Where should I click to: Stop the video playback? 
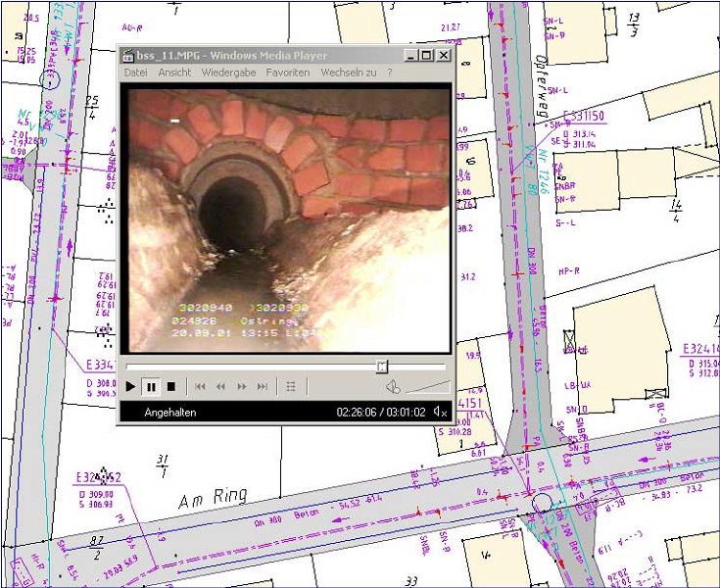[x=170, y=387]
